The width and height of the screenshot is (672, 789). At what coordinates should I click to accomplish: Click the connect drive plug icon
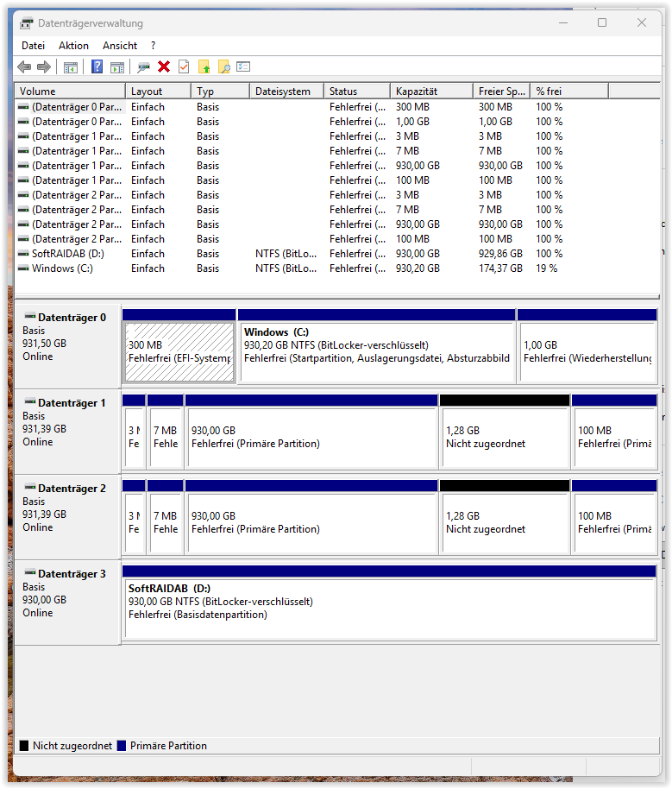(143, 66)
